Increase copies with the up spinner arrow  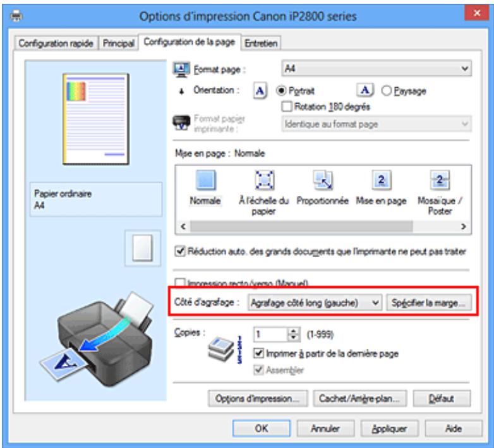click(x=294, y=331)
